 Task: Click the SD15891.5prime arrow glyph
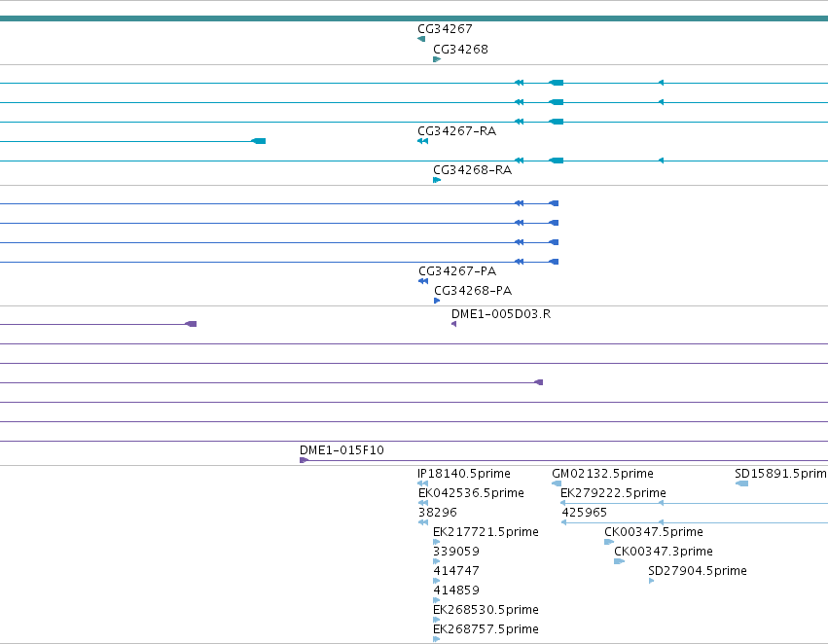(741, 483)
